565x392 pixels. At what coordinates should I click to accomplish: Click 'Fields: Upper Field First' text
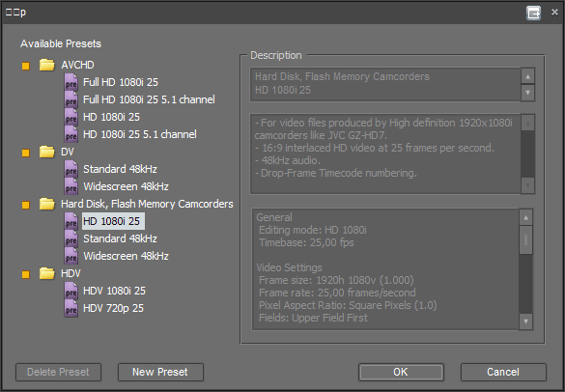tap(313, 318)
